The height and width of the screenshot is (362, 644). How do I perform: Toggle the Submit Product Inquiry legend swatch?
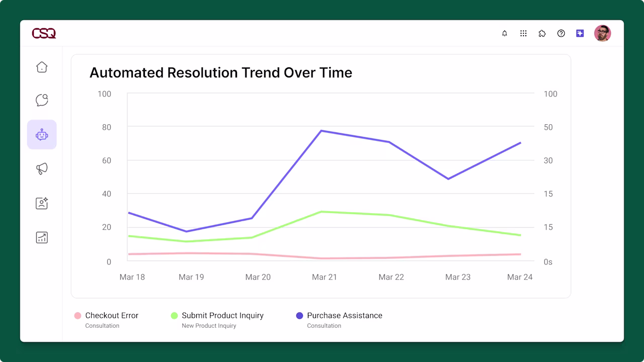tap(174, 316)
